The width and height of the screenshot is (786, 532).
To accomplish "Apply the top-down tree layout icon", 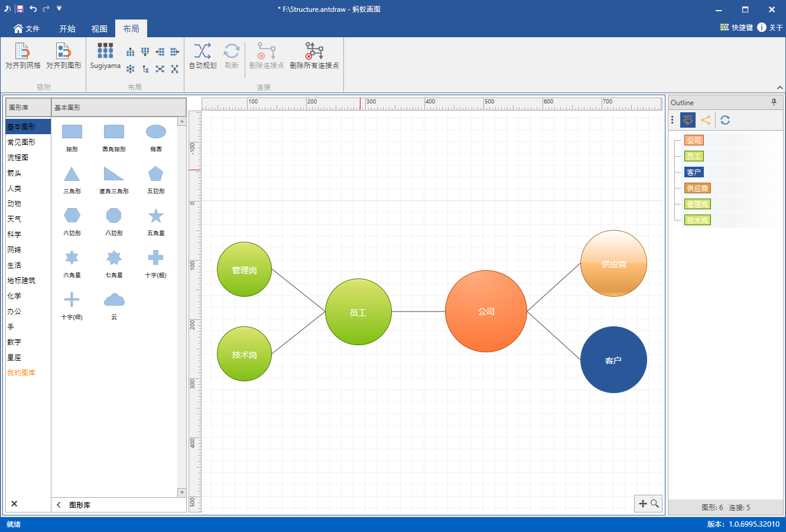I will (131, 52).
